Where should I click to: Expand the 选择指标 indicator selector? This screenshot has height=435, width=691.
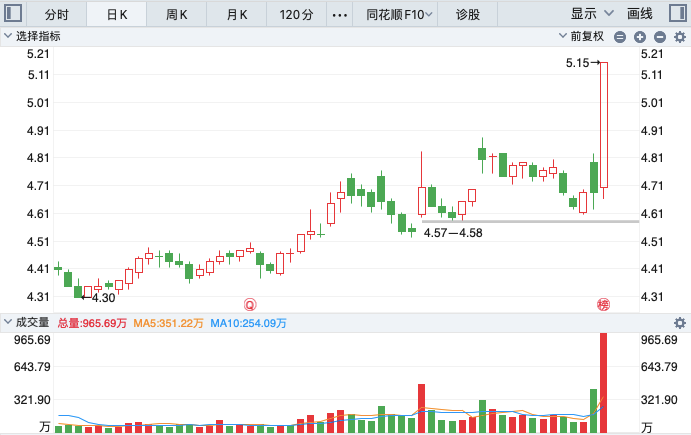coord(32,36)
